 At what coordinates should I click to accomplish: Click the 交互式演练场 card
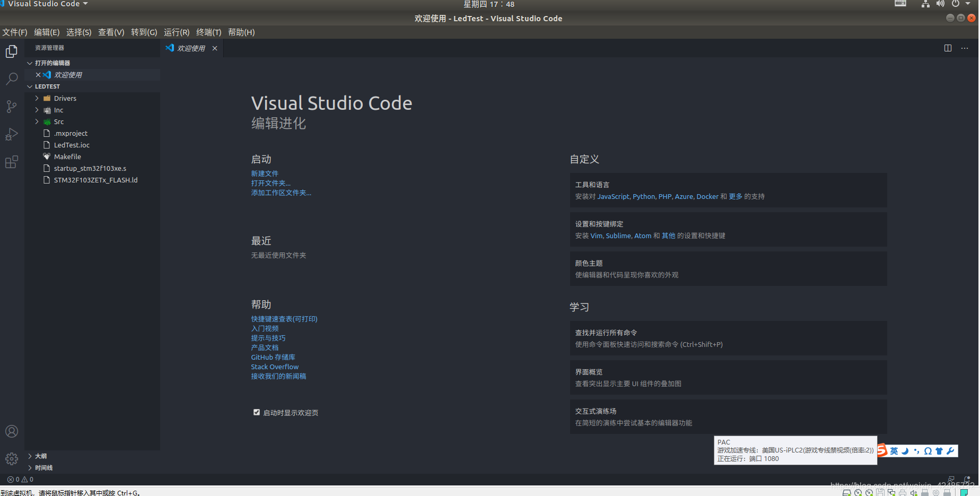pyautogui.click(x=729, y=417)
